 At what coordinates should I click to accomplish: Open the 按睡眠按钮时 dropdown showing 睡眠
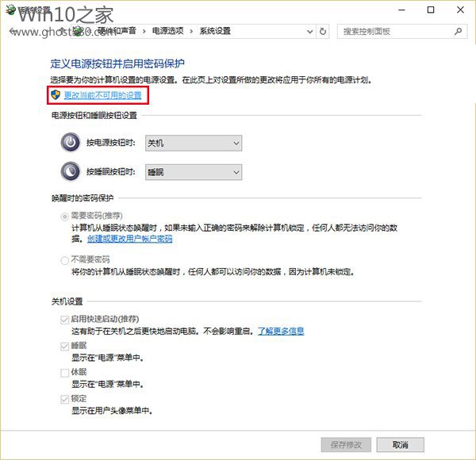[194, 172]
